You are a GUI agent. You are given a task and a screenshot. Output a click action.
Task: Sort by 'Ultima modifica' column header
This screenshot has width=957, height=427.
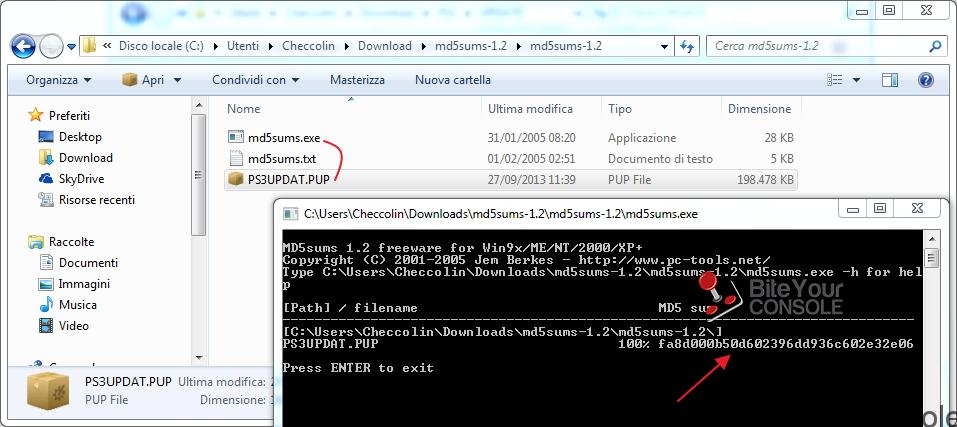coord(530,109)
